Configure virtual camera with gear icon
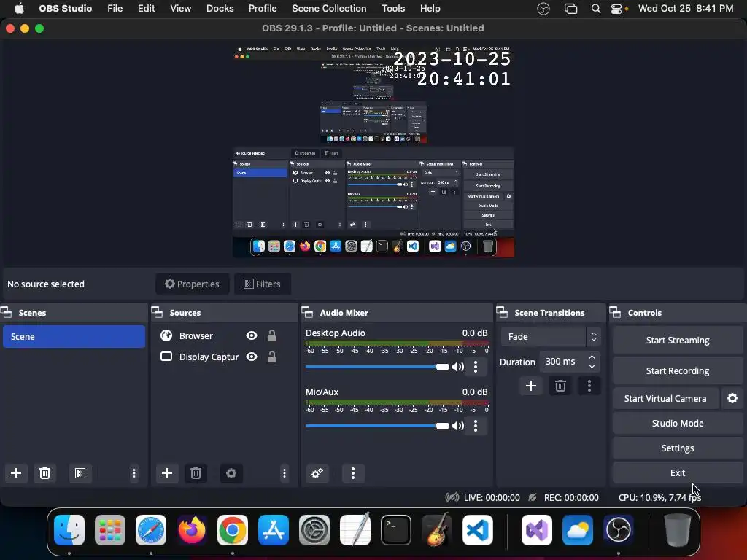 point(732,398)
